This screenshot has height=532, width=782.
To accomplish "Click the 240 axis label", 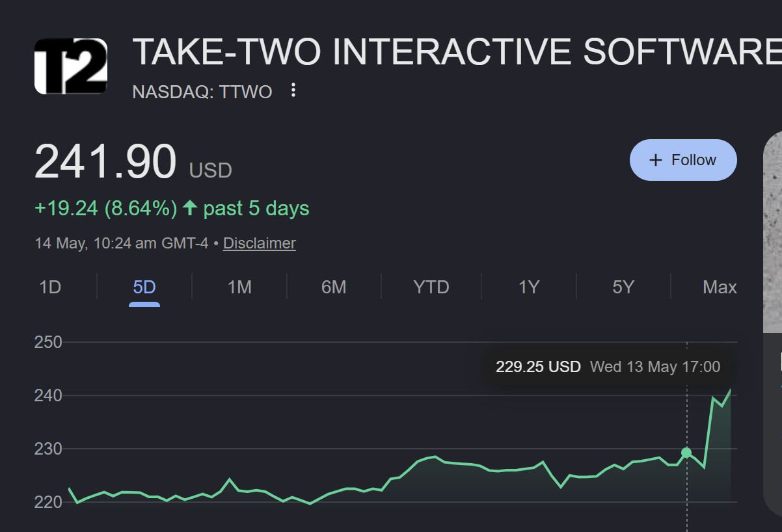I will 48,395.
